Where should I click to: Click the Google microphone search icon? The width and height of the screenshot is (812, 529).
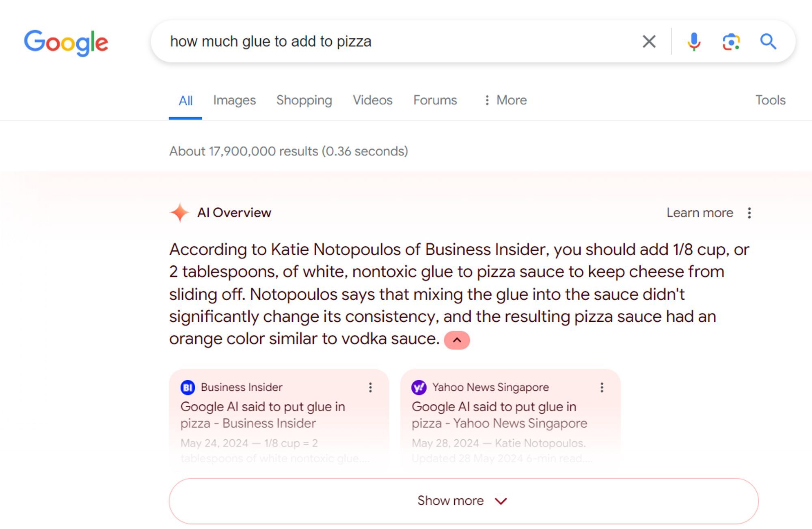pyautogui.click(x=693, y=42)
